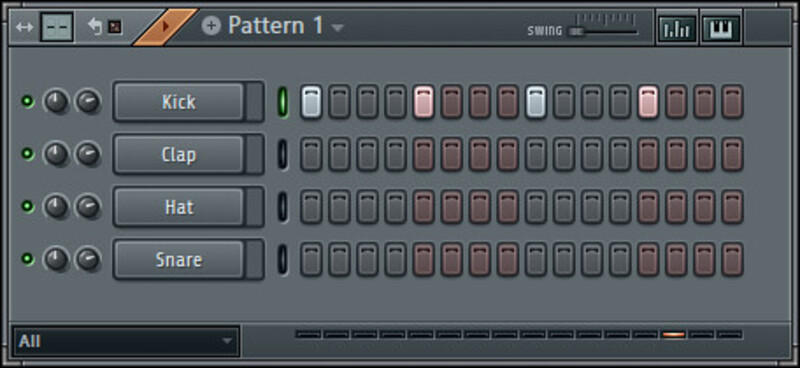Screen dimensions: 800x368
Task: Click the channel rack menu arrow icon
Action: tap(24, 27)
